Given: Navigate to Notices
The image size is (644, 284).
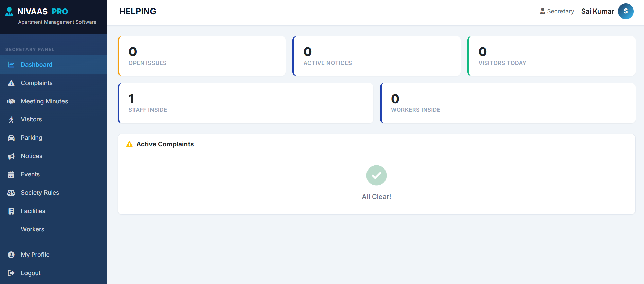Looking at the screenshot, I should [x=54, y=156].
